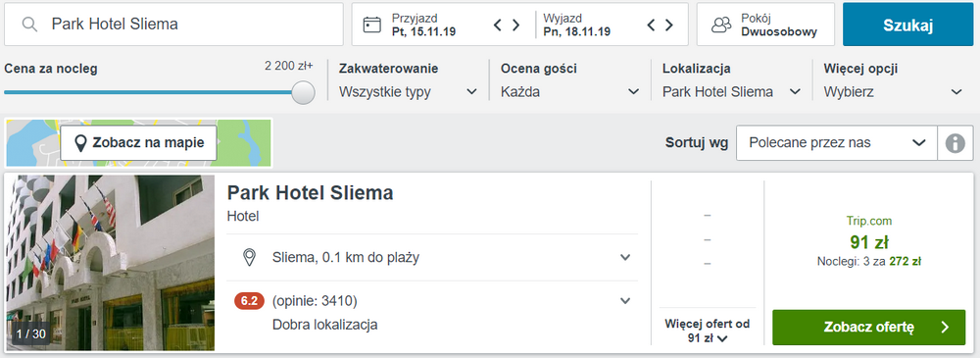Open the calendar icon for arrival date
The height and width of the screenshot is (358, 980).
[x=371, y=25]
